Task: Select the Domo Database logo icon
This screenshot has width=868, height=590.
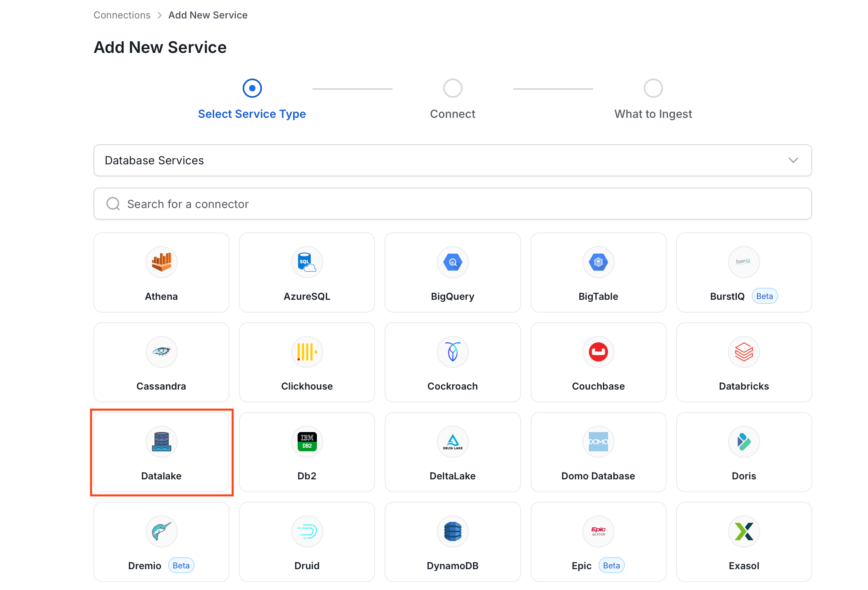Action: tap(598, 442)
